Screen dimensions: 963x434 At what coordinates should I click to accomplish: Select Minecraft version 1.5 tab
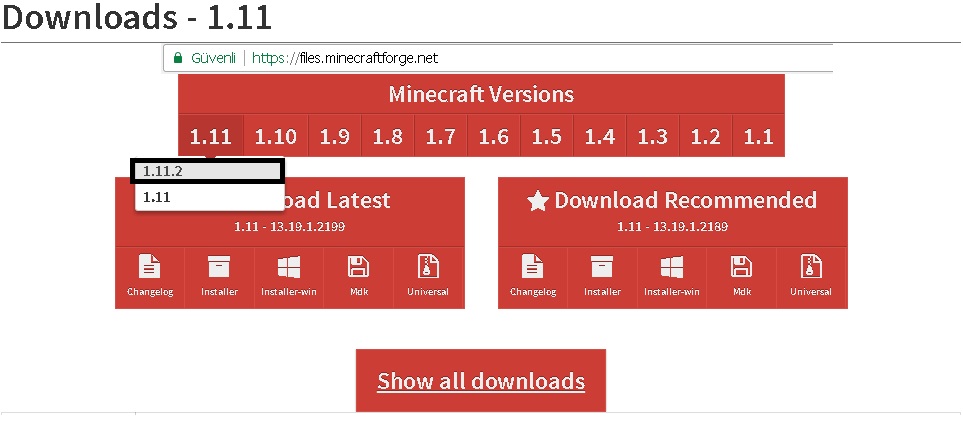(x=547, y=136)
